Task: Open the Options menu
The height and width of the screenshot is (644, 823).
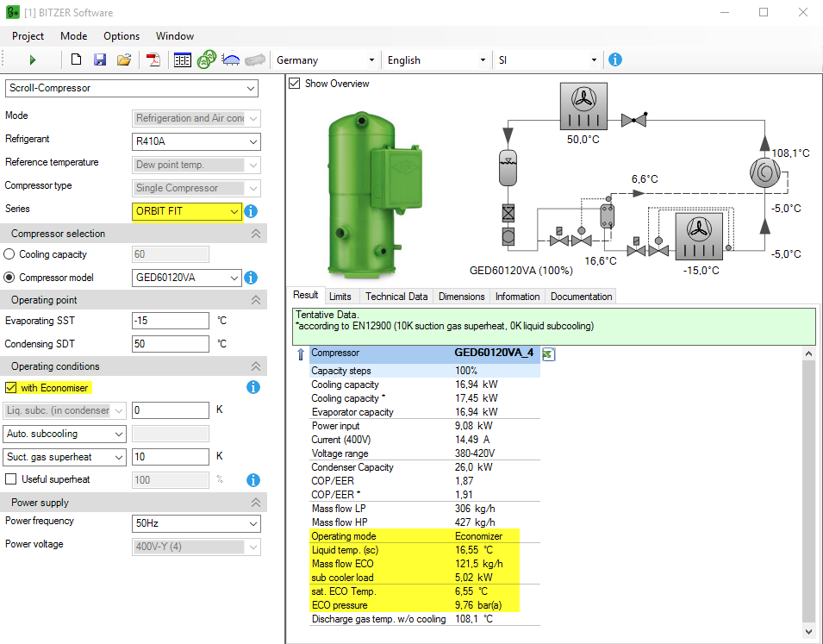Action: [122, 36]
